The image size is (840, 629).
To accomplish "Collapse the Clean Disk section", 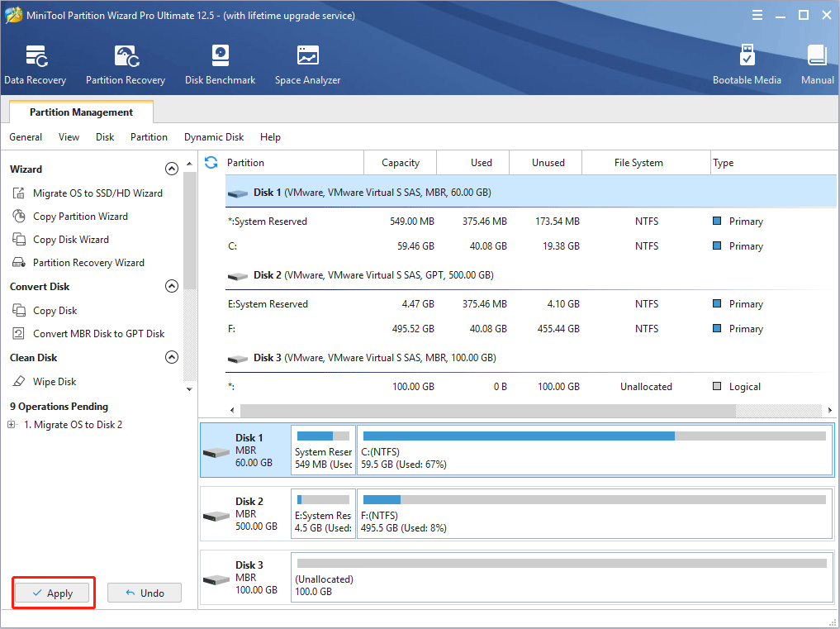I will (x=172, y=357).
